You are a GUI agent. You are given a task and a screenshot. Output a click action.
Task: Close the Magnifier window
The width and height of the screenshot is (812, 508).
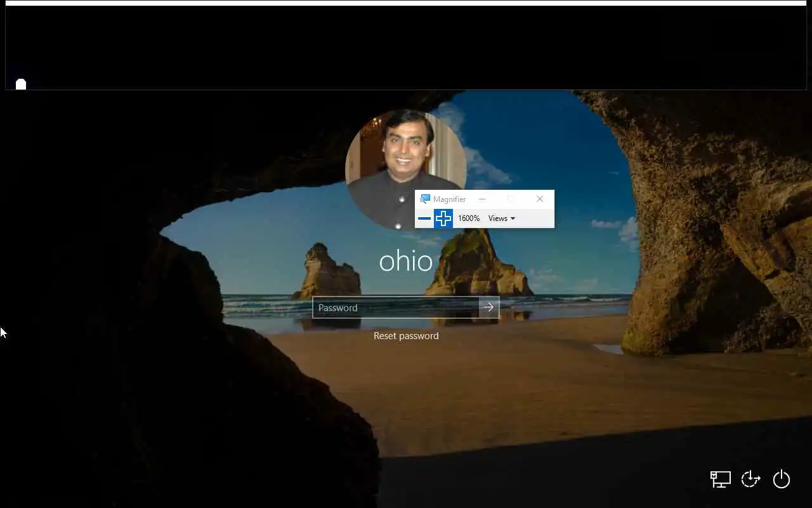pos(540,199)
